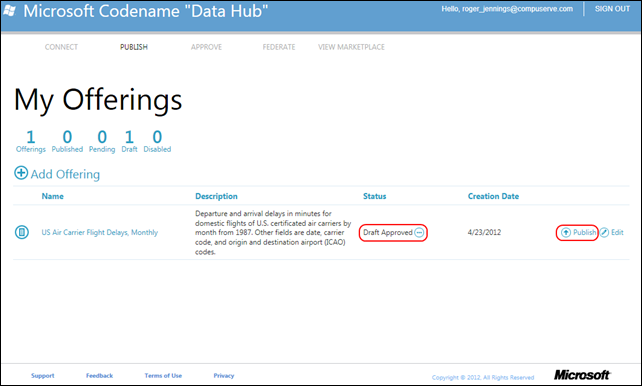
Task: Click the Add Offering link text
Action: click(x=65, y=174)
